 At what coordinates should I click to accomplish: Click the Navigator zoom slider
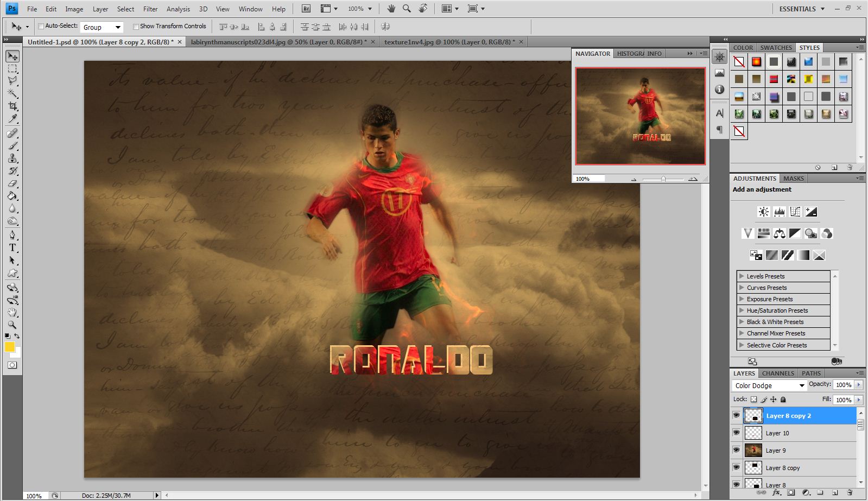coord(663,179)
